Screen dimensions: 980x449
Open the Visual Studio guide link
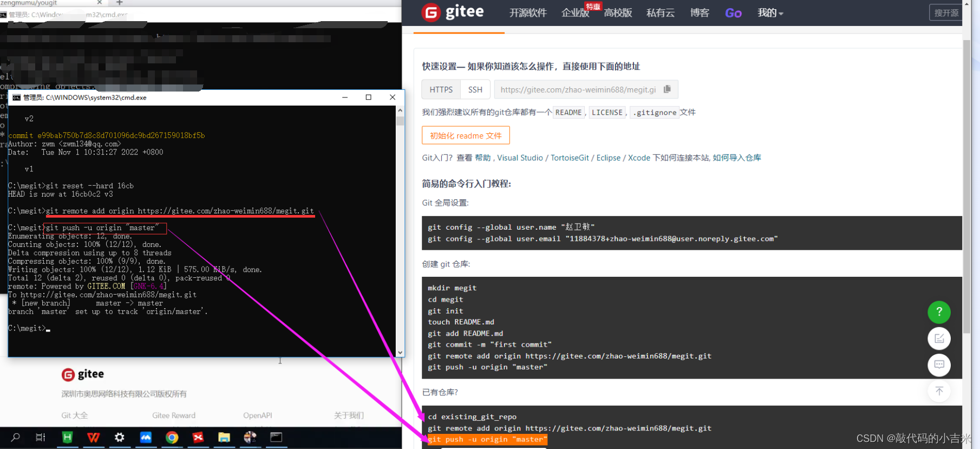click(520, 158)
